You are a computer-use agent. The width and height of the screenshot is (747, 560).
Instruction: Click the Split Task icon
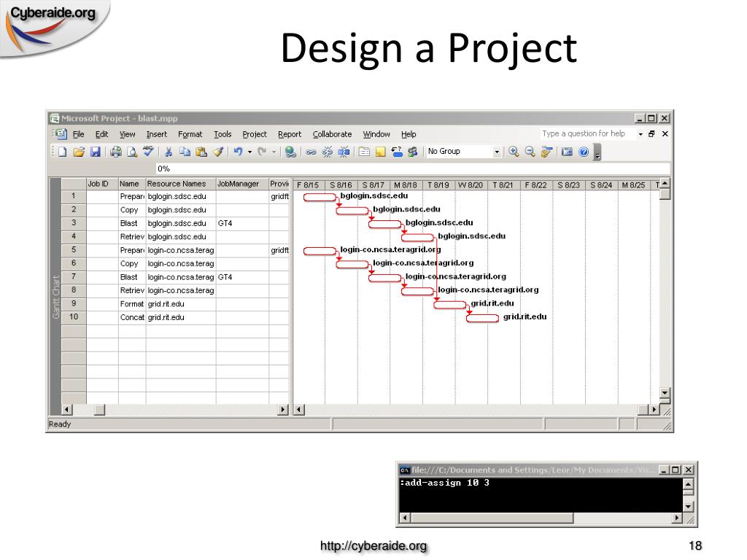(x=344, y=152)
